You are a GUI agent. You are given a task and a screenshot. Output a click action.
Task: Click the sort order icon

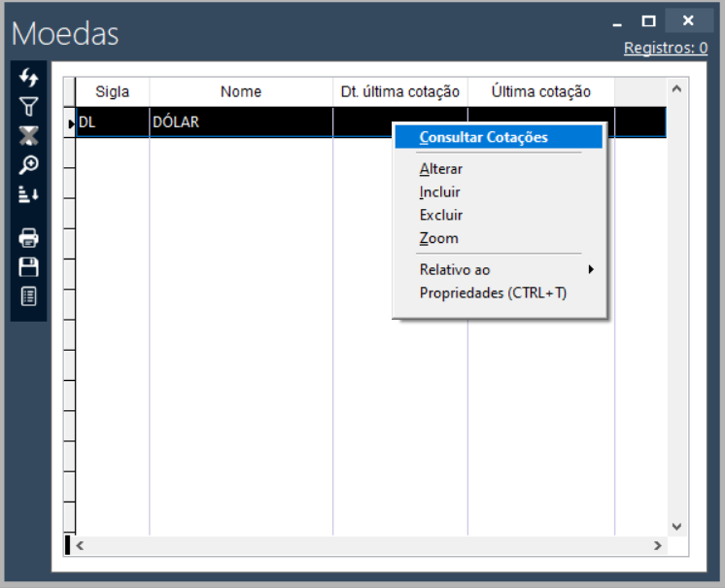pyautogui.click(x=28, y=195)
